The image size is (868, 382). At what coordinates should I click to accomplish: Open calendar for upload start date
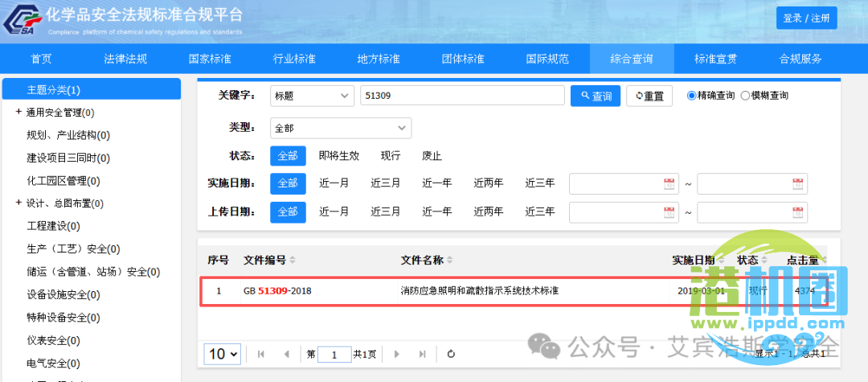669,212
